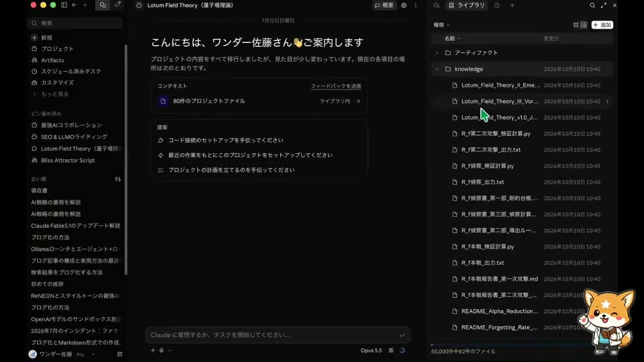The width and height of the screenshot is (644, 362).
Task: Focus the 検索 search field
Action: point(75,23)
